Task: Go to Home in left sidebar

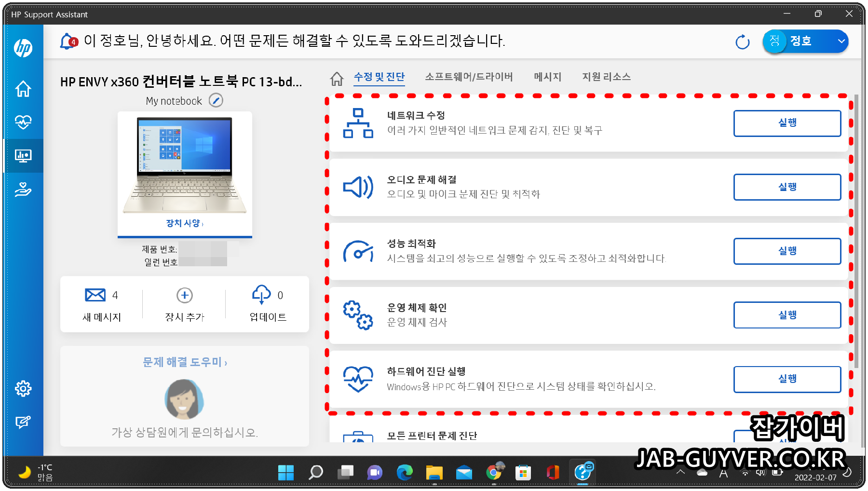Action: tap(23, 89)
